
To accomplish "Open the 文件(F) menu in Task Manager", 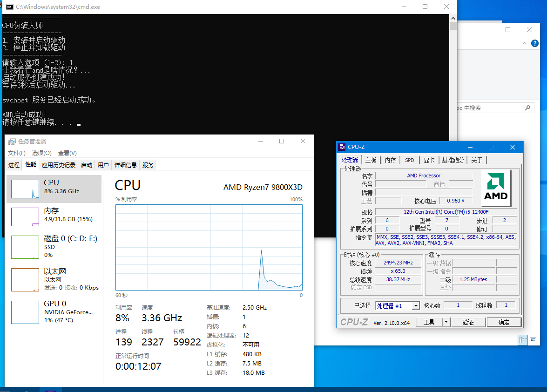I will tap(17, 153).
